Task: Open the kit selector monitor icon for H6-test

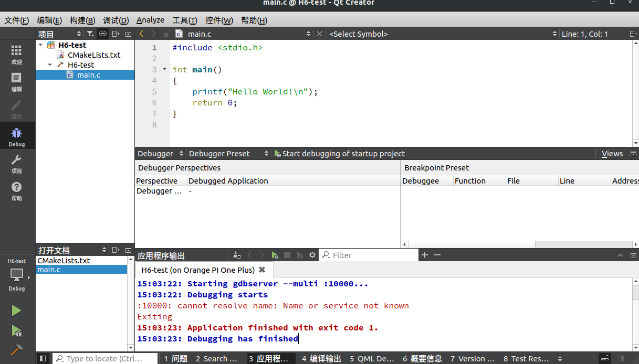Action: pyautogui.click(x=17, y=274)
